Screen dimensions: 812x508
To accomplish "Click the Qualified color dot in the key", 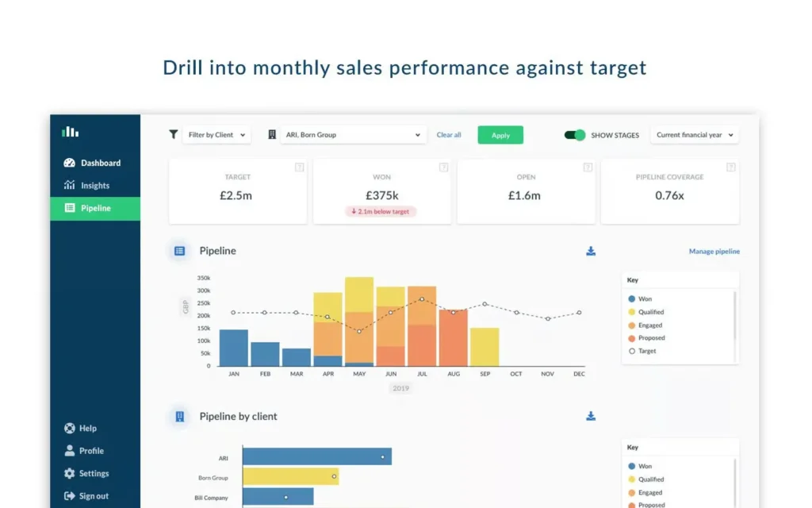I will pyautogui.click(x=632, y=311).
